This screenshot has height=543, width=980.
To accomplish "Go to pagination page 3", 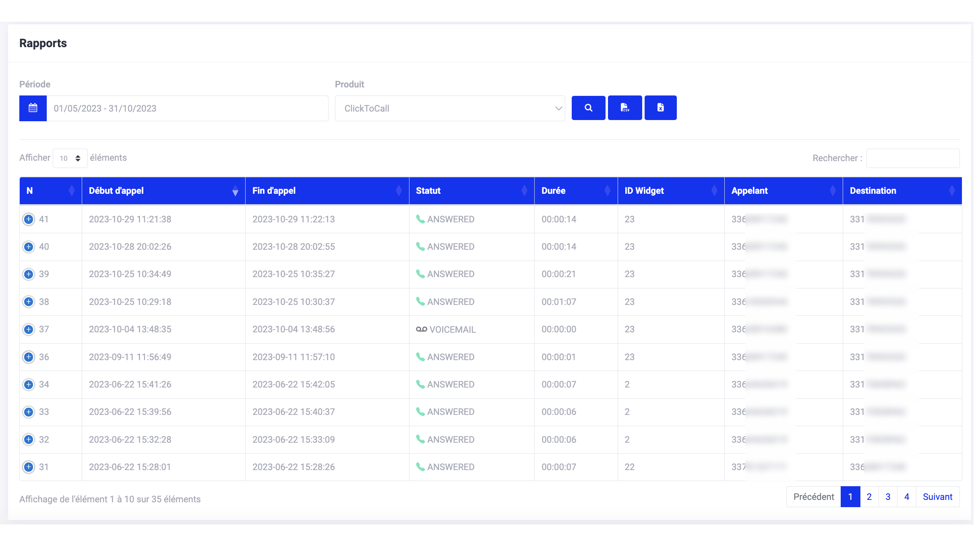I will coord(888,497).
